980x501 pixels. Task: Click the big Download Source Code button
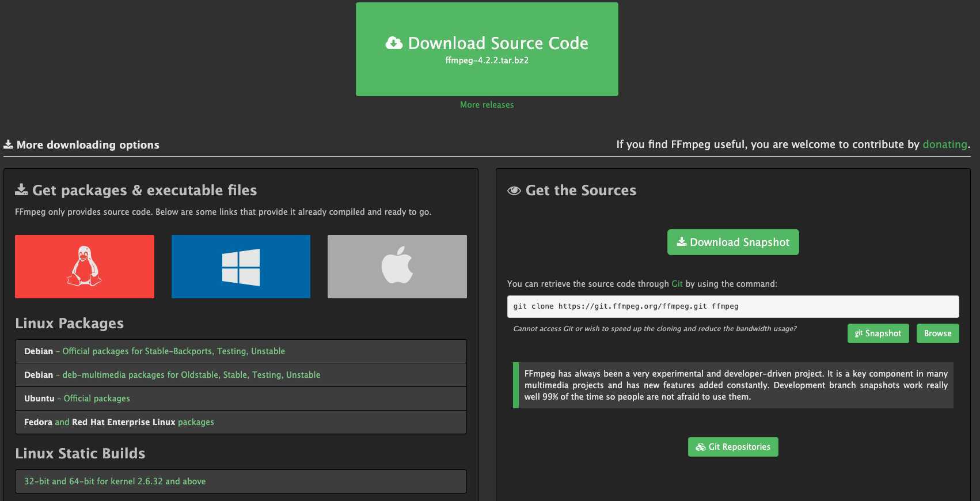coord(487,49)
